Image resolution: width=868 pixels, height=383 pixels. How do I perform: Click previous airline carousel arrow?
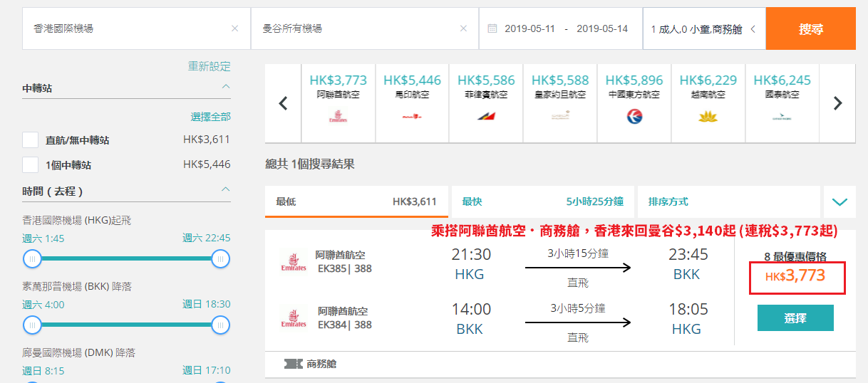(283, 103)
